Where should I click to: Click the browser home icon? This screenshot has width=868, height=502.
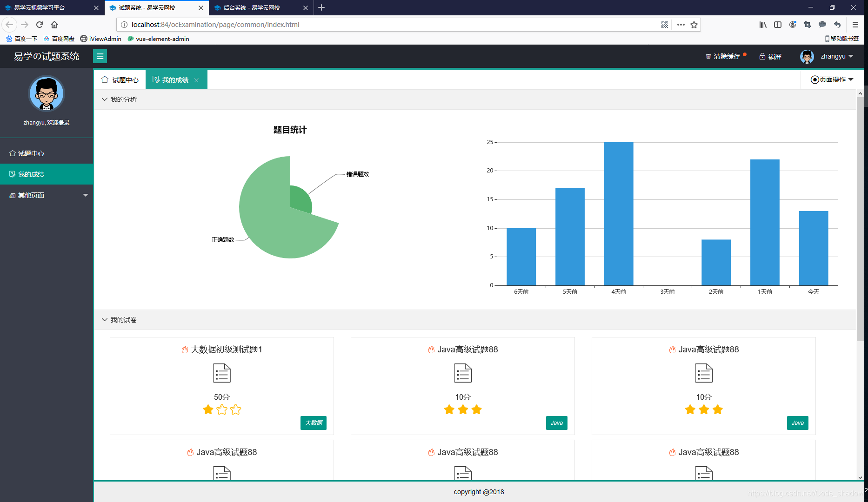[x=54, y=25]
